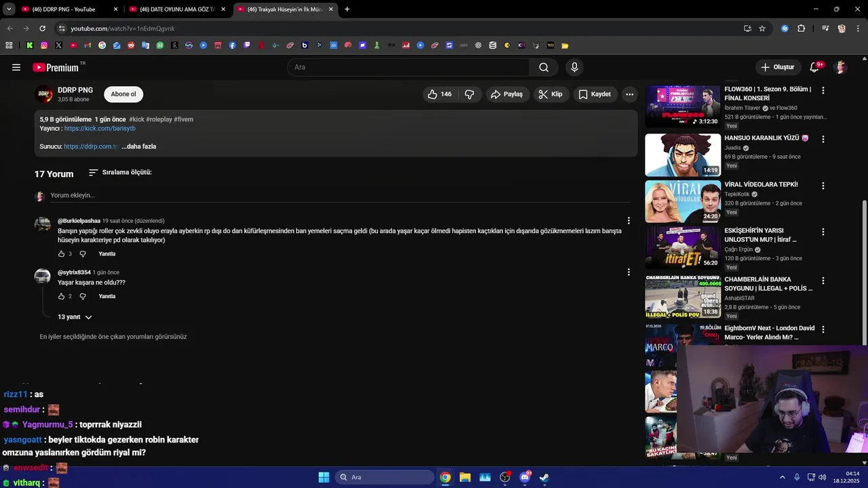Click the browser address bar URL

point(123,28)
